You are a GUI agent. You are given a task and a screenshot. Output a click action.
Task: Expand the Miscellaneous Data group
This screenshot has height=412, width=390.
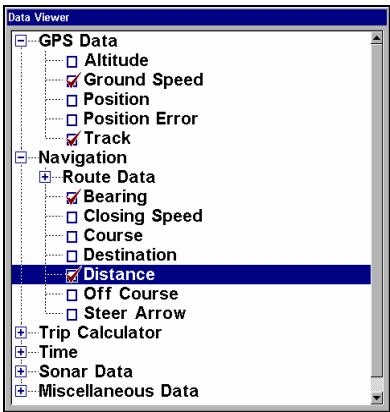pyautogui.click(x=21, y=391)
